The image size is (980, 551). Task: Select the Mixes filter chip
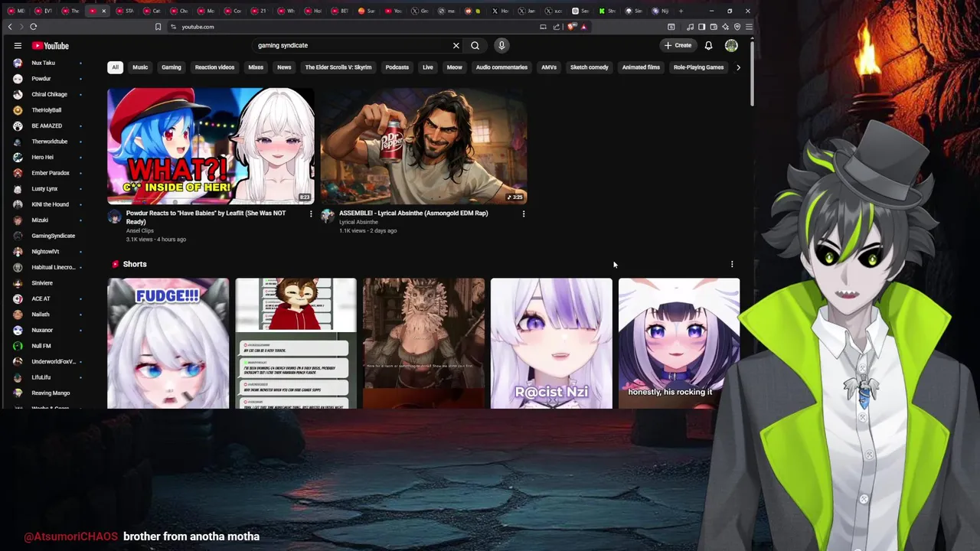256,67
